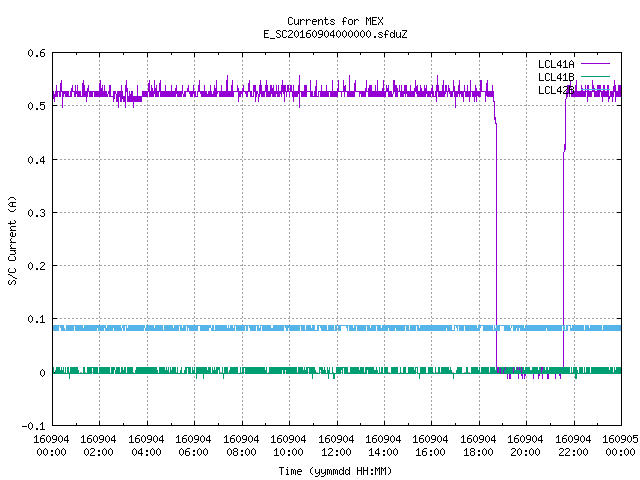Click the x-axis tick 160904 22:00
This screenshot has width=640, height=480.
click(573, 445)
